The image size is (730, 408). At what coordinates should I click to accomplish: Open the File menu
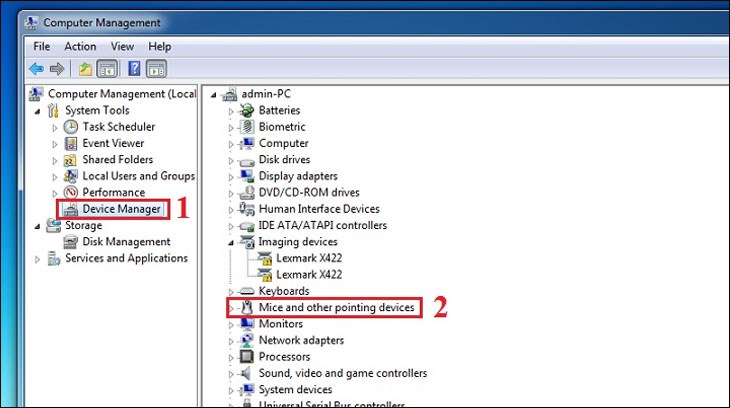click(41, 46)
